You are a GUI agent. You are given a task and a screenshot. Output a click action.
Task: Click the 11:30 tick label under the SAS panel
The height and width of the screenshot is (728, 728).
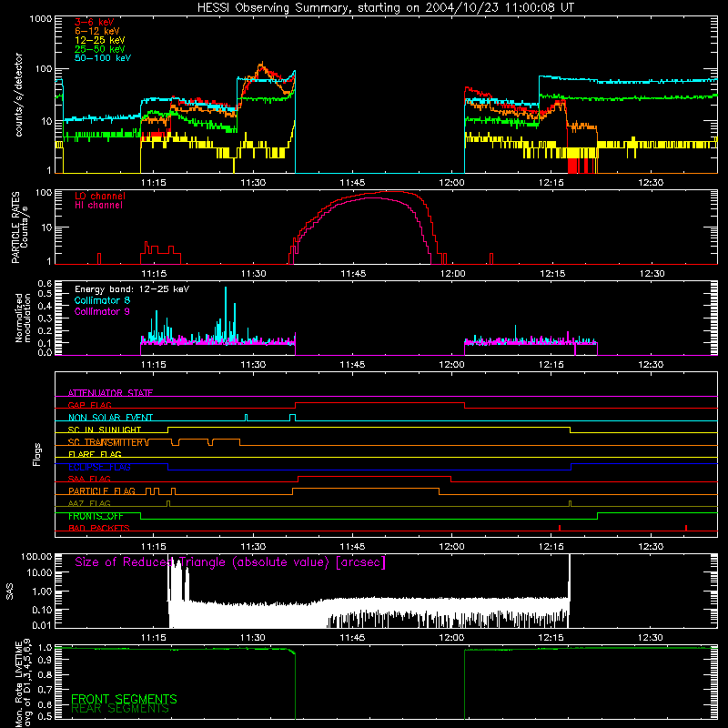253,638
